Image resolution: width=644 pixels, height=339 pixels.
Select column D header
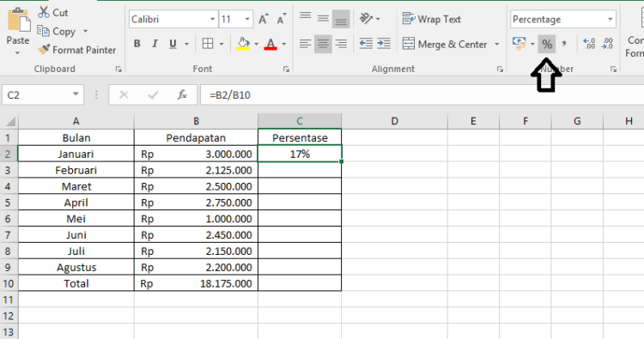pos(394,121)
